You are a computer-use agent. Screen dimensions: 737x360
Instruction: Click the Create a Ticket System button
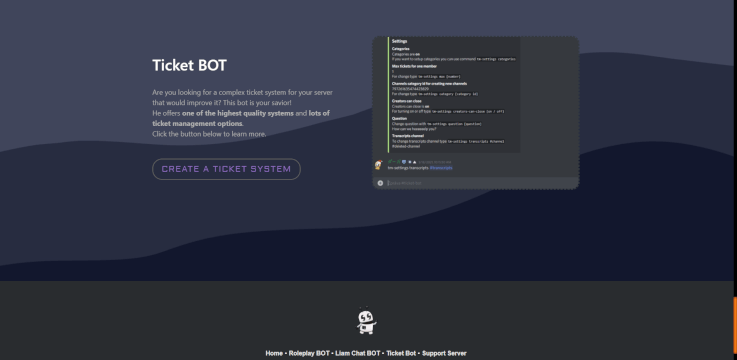pyautogui.click(x=226, y=169)
